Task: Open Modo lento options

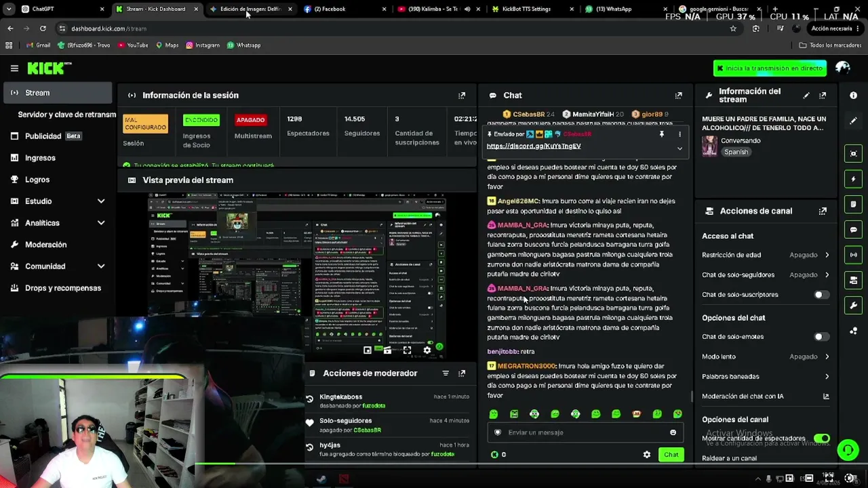Action: coord(766,357)
